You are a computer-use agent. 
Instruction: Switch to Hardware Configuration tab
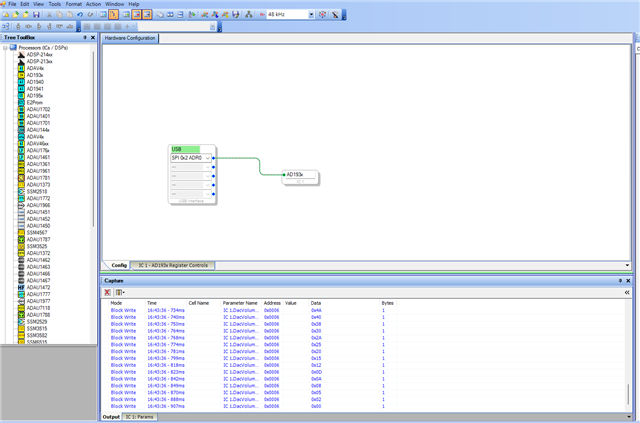130,38
